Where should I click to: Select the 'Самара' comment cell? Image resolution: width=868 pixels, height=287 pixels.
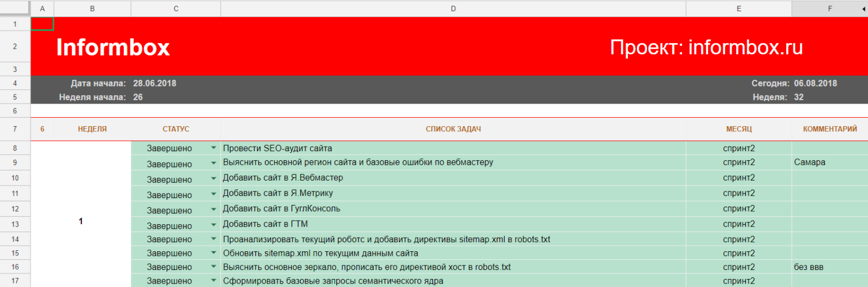point(829,162)
